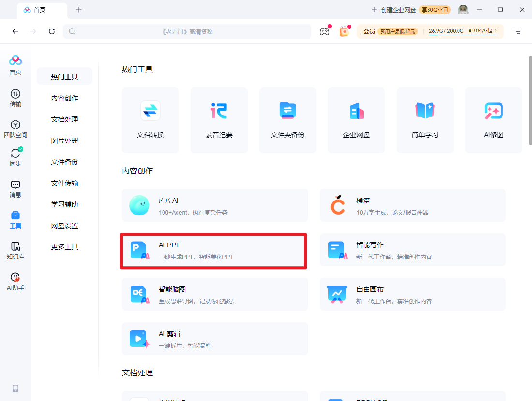
Task: Click the grayed-out forward arrow button
Action: 33,31
